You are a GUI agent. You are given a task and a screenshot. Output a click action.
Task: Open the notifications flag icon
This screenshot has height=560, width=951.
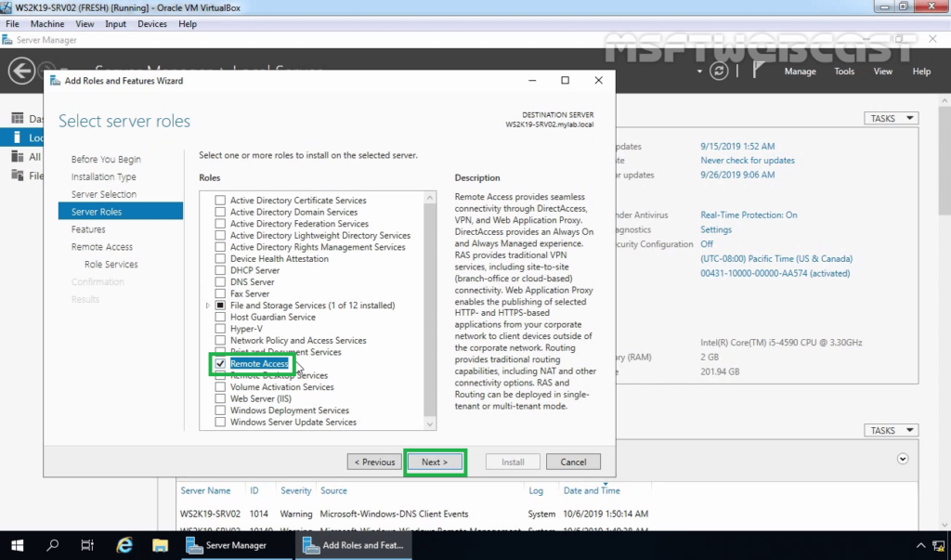click(x=758, y=72)
